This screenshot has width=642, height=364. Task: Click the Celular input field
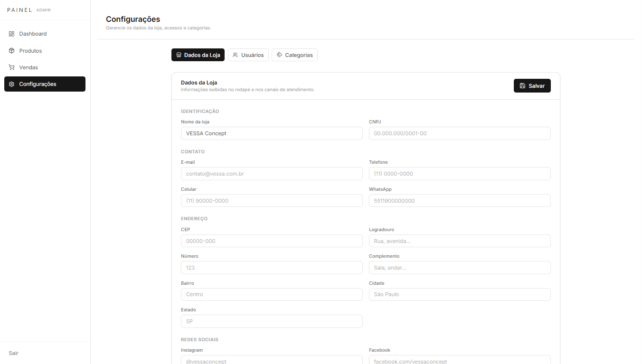coord(272,201)
